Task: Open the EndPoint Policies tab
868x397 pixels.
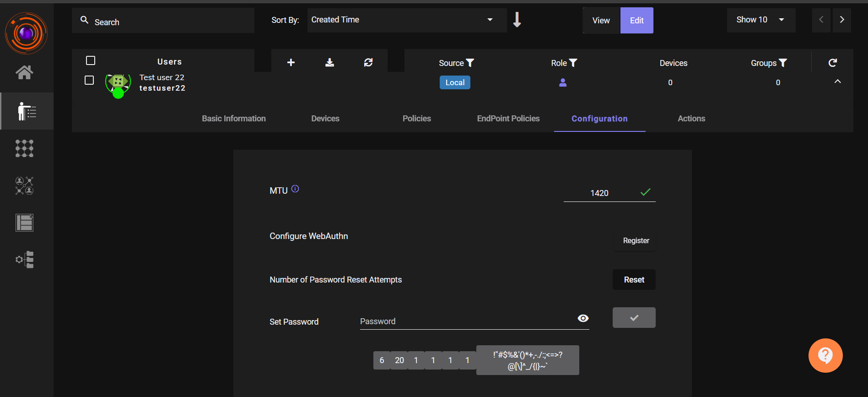Action: [508, 119]
